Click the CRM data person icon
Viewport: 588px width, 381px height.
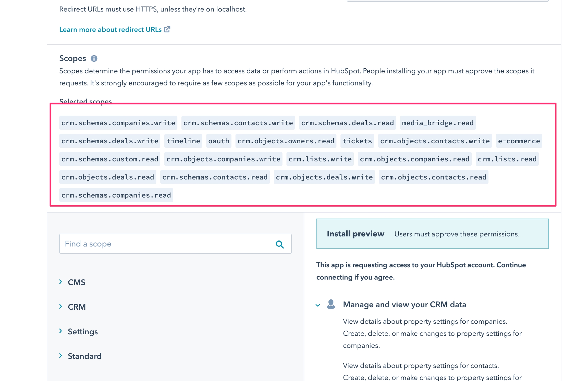pos(331,304)
